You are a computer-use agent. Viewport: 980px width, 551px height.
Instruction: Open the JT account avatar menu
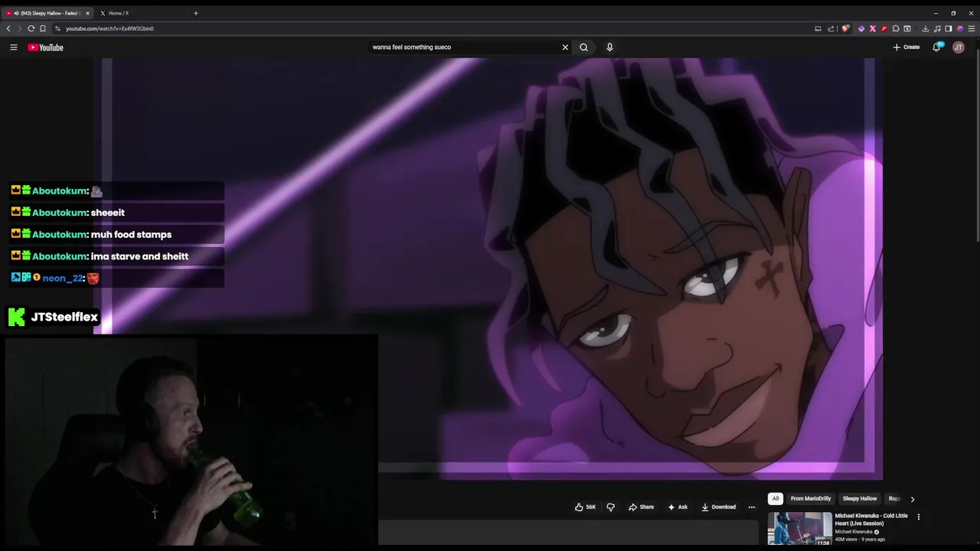tap(959, 47)
